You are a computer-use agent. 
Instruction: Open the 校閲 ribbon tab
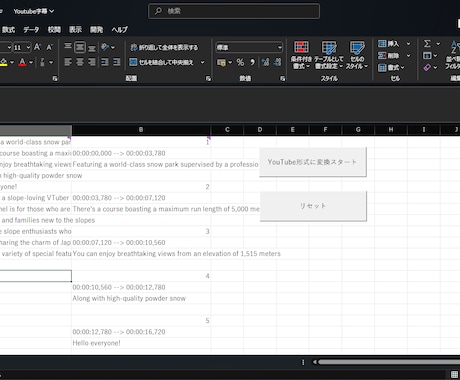pyautogui.click(x=54, y=30)
